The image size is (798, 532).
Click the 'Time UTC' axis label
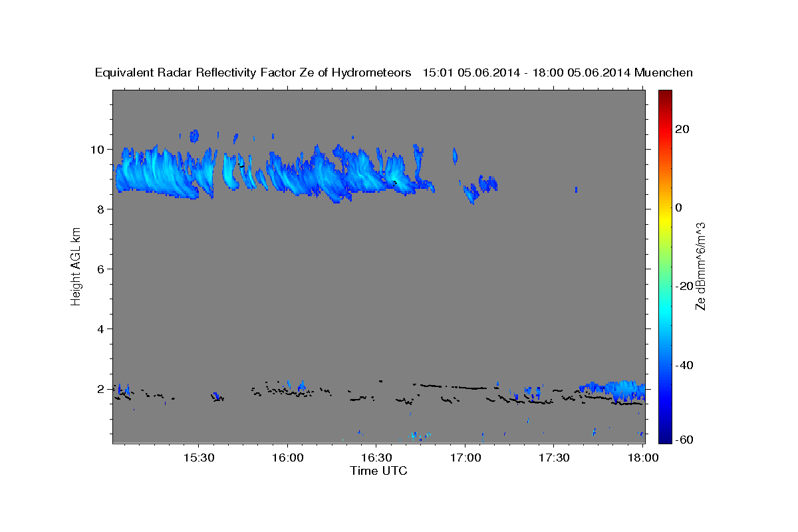point(378,471)
